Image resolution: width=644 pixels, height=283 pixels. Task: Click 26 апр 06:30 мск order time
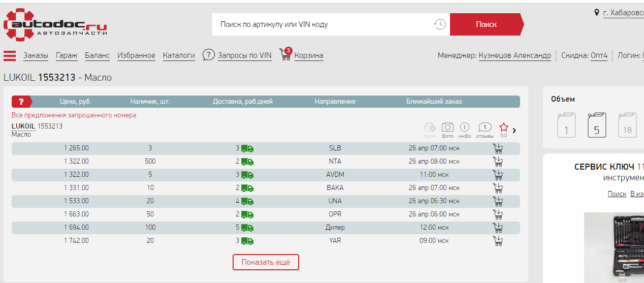tap(434, 201)
